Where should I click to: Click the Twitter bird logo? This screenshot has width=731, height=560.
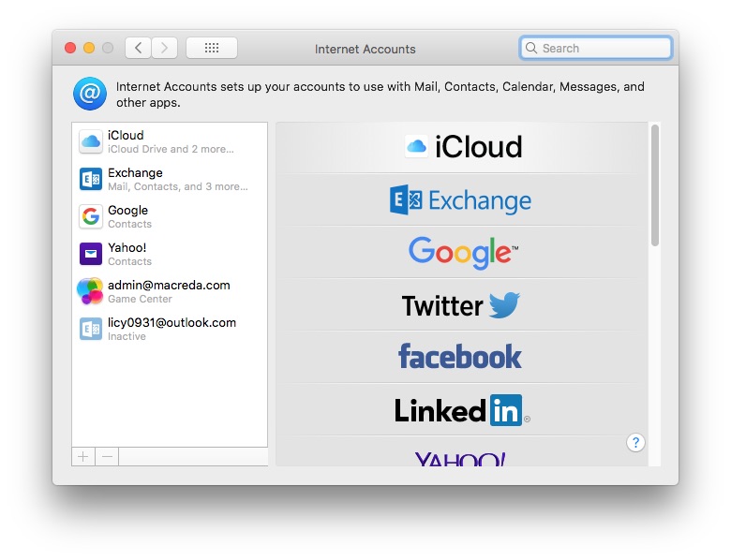pyautogui.click(x=504, y=305)
